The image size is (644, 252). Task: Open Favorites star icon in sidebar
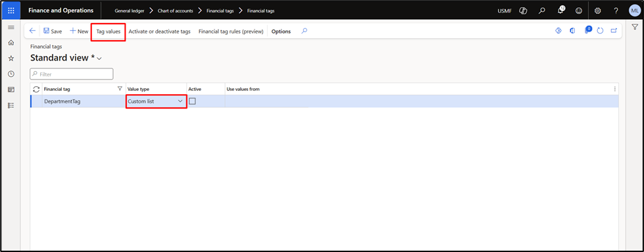(11, 59)
